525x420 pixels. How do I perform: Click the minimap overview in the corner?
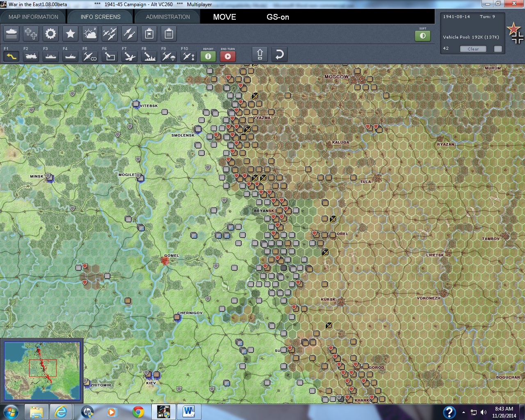click(x=42, y=371)
